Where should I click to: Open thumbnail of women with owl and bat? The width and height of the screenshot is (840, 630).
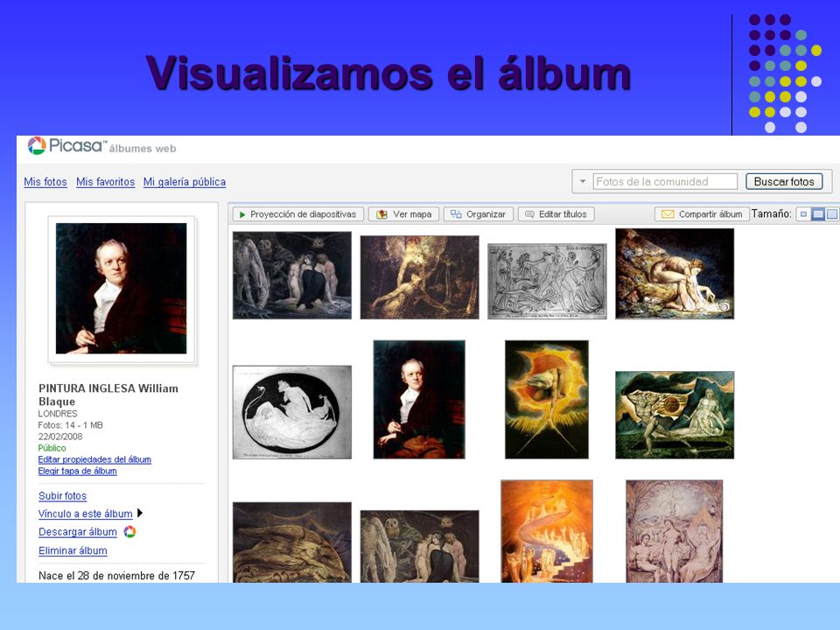[292, 276]
